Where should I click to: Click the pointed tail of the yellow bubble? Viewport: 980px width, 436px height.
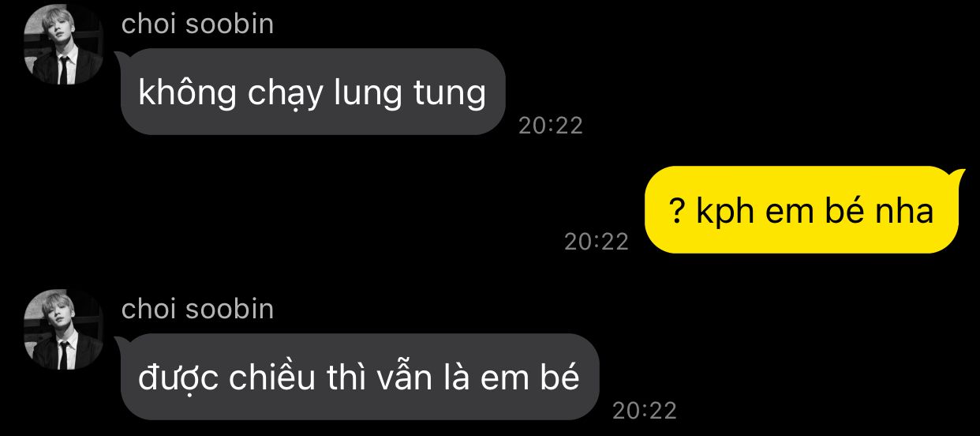pos(959,175)
